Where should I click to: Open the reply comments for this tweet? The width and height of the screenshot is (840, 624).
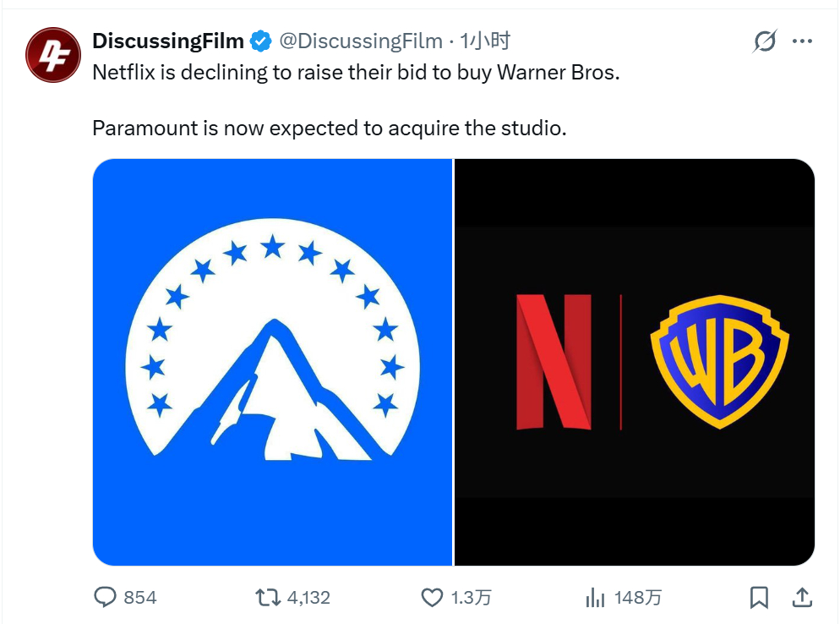(106, 597)
